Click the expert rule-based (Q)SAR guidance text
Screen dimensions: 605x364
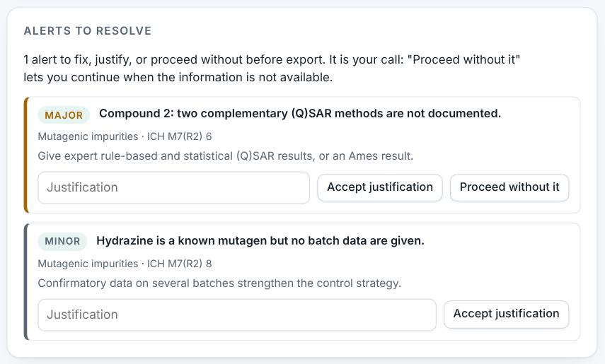[x=225, y=156]
